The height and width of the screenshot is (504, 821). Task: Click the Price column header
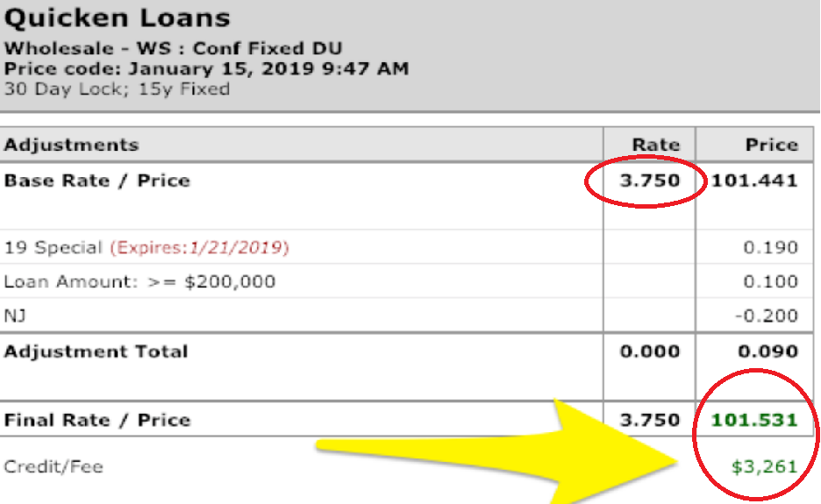coord(771,145)
